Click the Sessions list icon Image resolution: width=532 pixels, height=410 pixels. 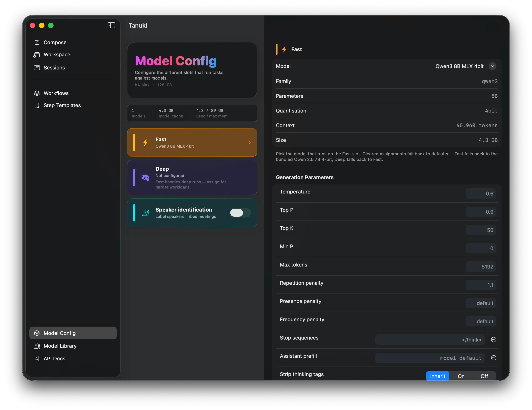[37, 68]
